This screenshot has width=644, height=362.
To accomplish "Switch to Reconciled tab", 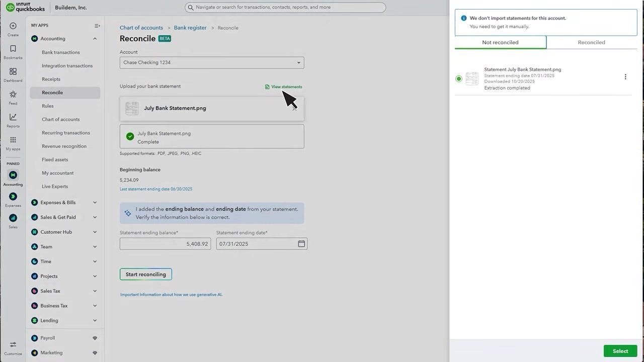I will coord(592,42).
